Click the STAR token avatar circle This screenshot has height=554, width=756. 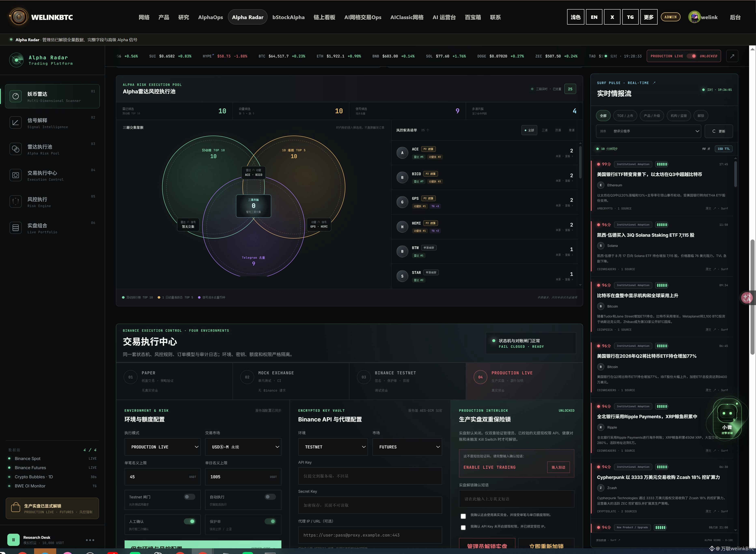point(402,276)
